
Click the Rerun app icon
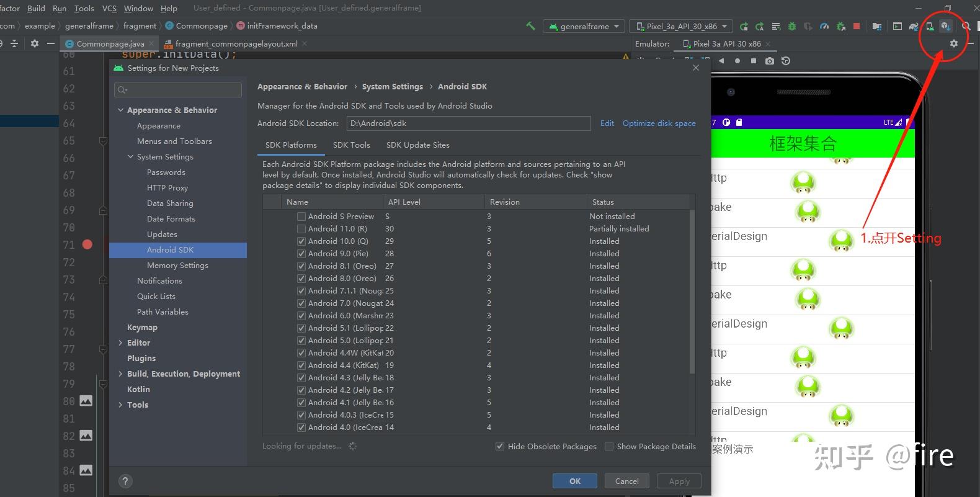pos(744,27)
